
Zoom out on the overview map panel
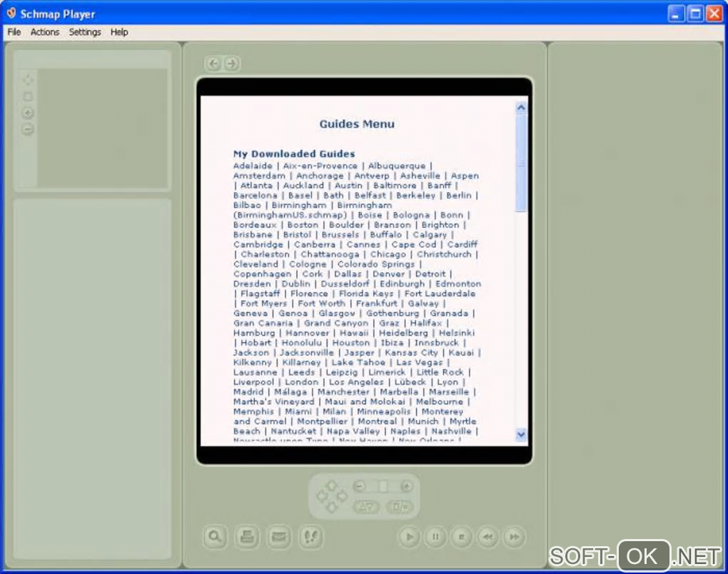[28, 129]
